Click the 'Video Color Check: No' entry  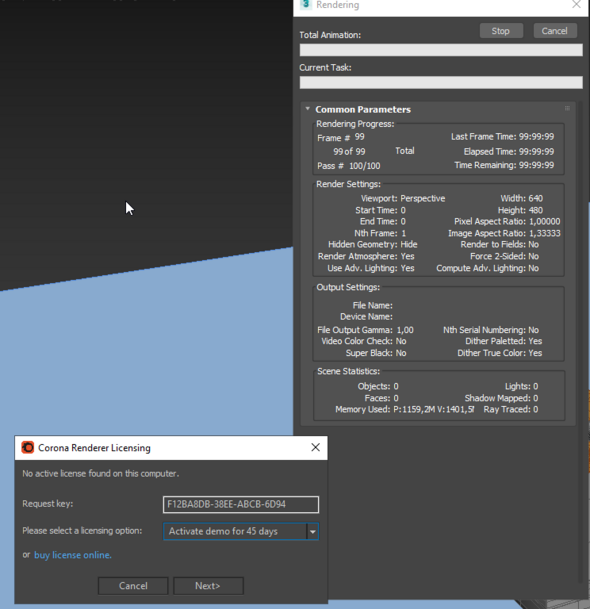tap(364, 341)
